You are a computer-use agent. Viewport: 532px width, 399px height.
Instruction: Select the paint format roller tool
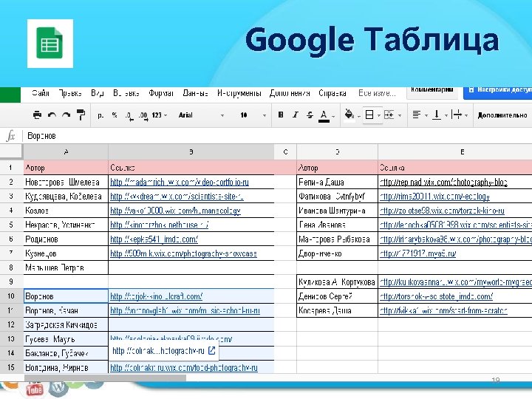pyautogui.click(x=81, y=115)
